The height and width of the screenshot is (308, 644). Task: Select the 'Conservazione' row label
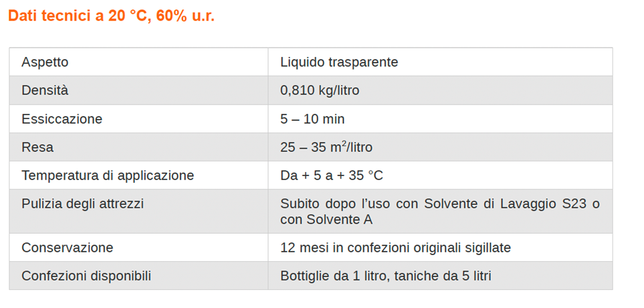point(67,248)
